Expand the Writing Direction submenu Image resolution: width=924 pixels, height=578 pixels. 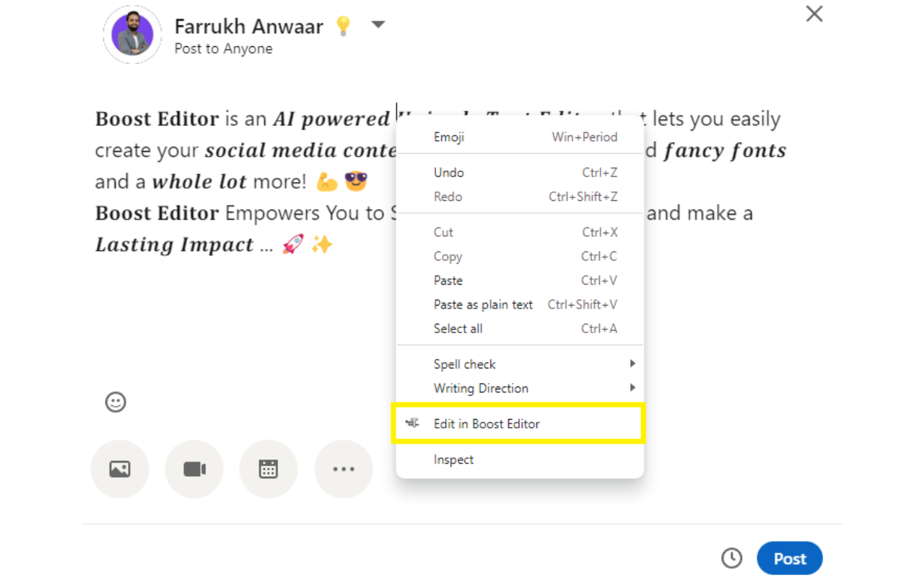pos(481,388)
